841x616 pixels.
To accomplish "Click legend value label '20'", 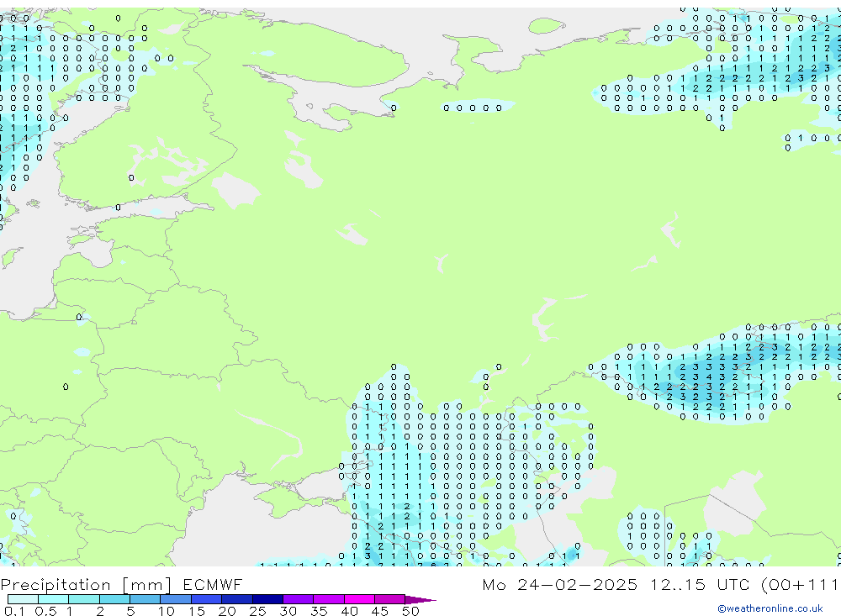I will (x=227, y=611).
